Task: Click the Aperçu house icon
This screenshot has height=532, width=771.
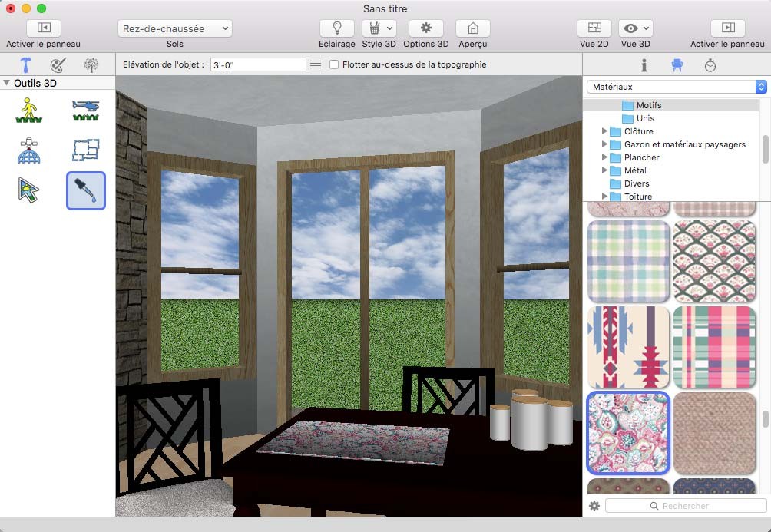Action: tap(473, 28)
